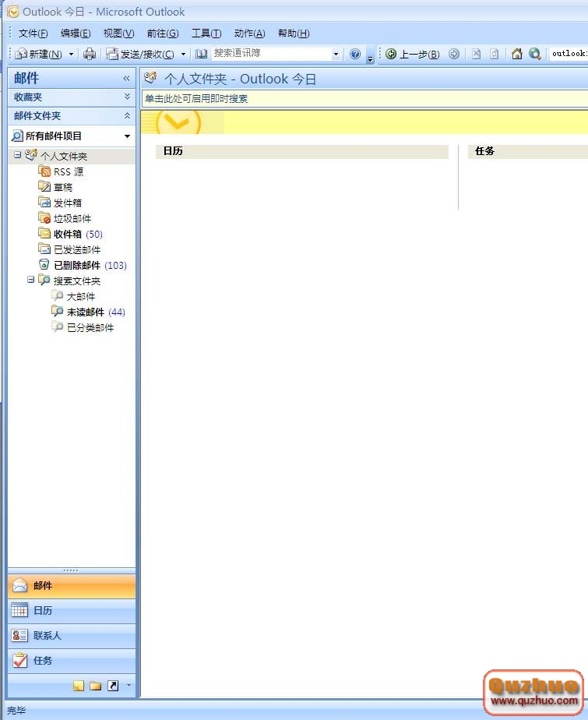This screenshot has height=720, width=588.
Task: Open the dropdown arrow next to 新建
Action: [x=71, y=55]
